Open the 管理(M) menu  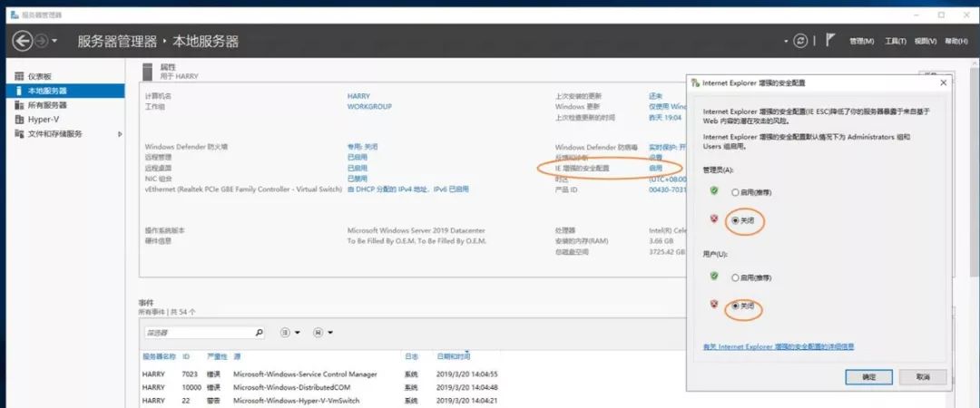pyautogui.click(x=861, y=41)
